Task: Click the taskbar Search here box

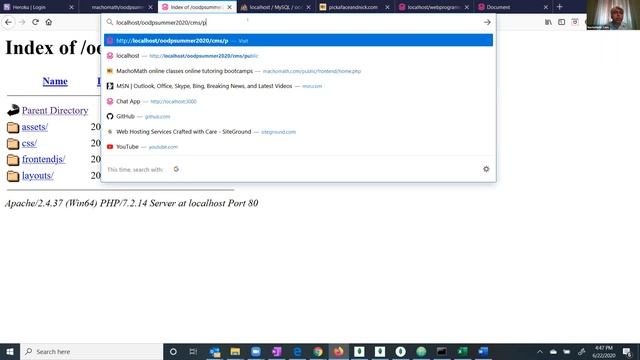Action: (x=91, y=351)
